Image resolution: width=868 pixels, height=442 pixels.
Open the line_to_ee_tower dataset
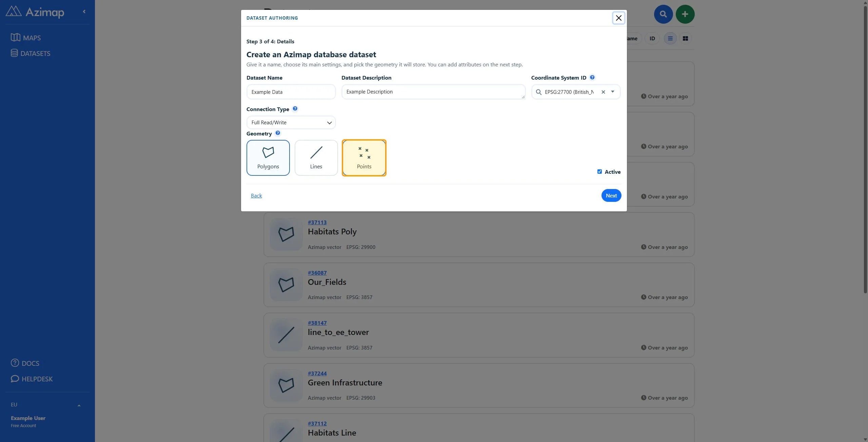click(x=338, y=332)
